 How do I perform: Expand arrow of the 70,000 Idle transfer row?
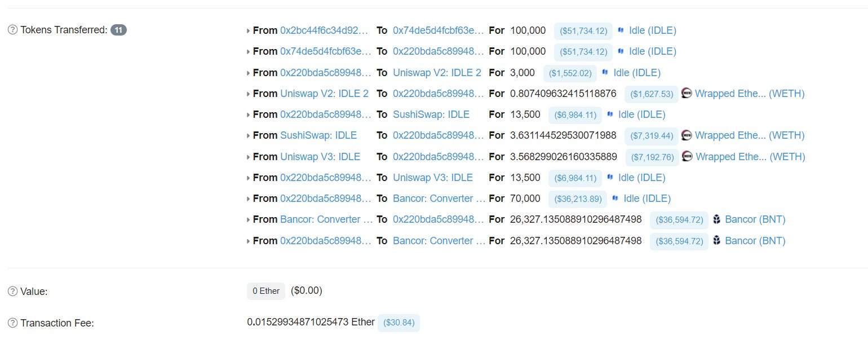pyautogui.click(x=249, y=199)
